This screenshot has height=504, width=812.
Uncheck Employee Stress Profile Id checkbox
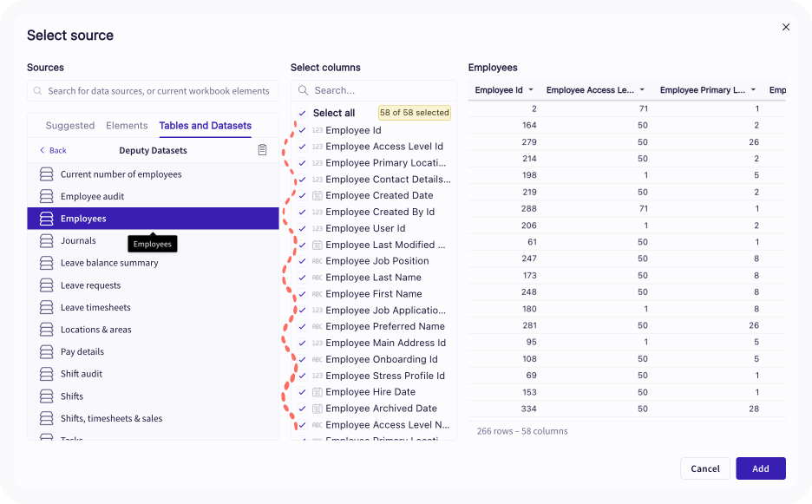coord(303,376)
